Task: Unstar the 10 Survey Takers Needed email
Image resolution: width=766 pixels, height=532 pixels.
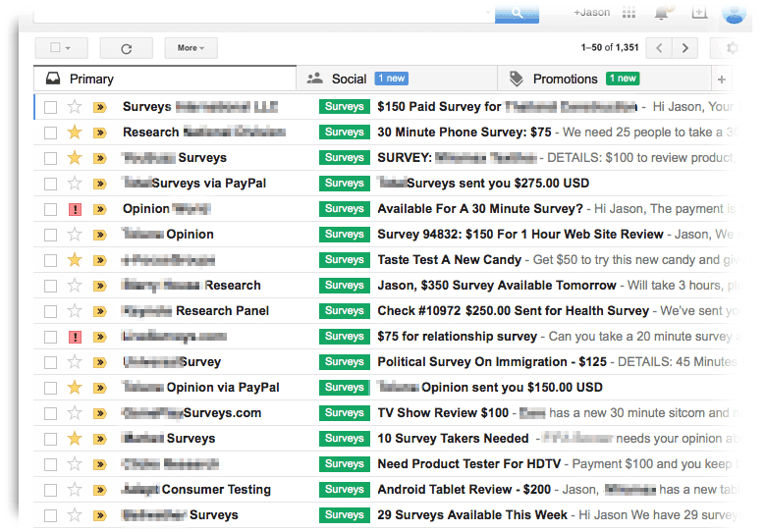Action: [75, 439]
